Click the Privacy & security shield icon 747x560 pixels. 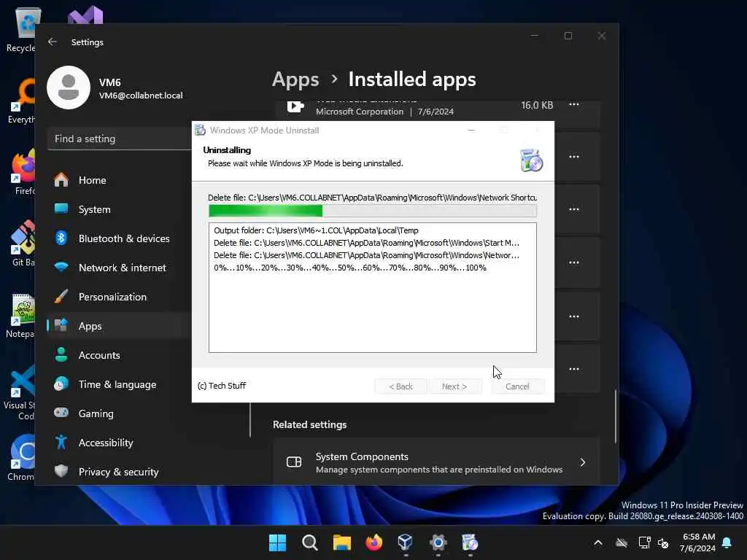click(61, 472)
